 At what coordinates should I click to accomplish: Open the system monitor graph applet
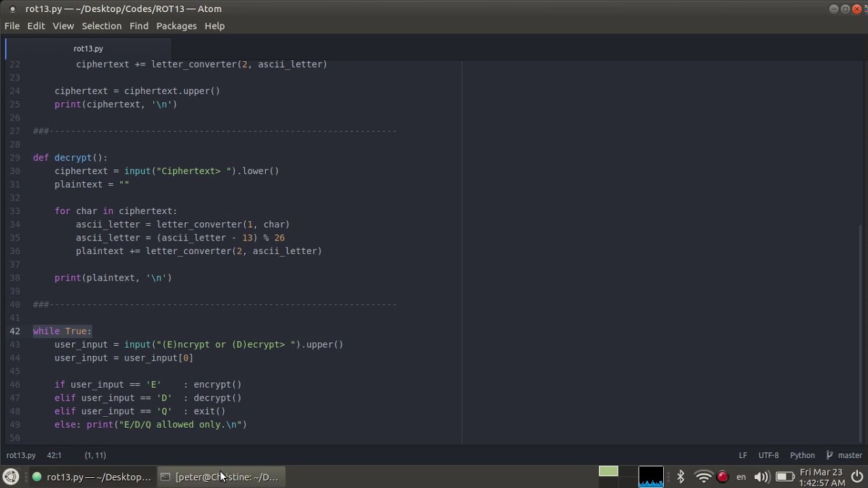(x=651, y=477)
